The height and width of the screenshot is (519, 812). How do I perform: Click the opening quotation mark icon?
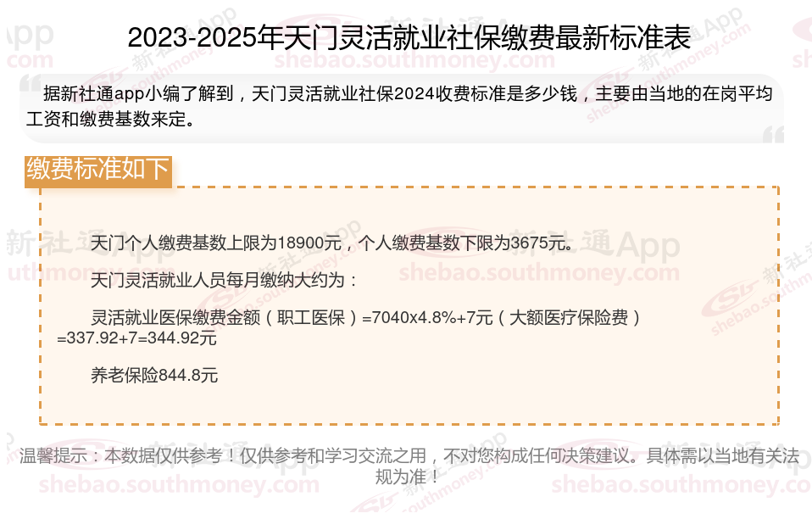(31, 83)
